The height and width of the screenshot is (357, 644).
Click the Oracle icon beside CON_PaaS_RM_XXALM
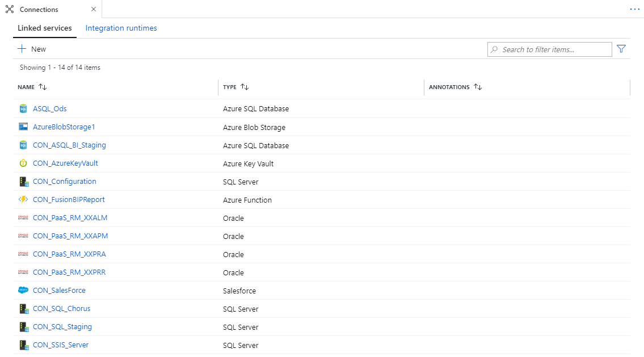point(23,218)
